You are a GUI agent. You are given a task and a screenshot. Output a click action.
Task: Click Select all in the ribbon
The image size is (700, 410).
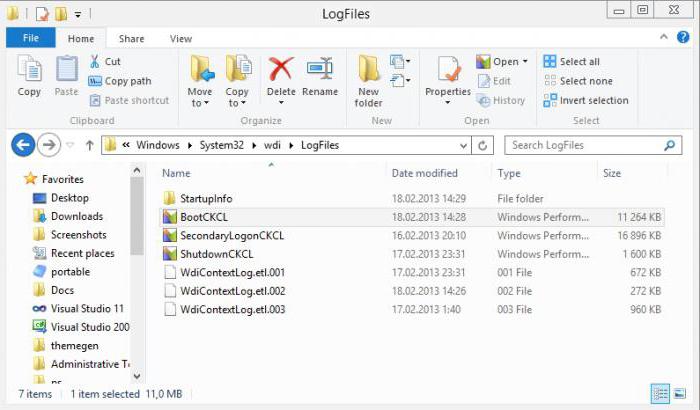pyautogui.click(x=572, y=61)
